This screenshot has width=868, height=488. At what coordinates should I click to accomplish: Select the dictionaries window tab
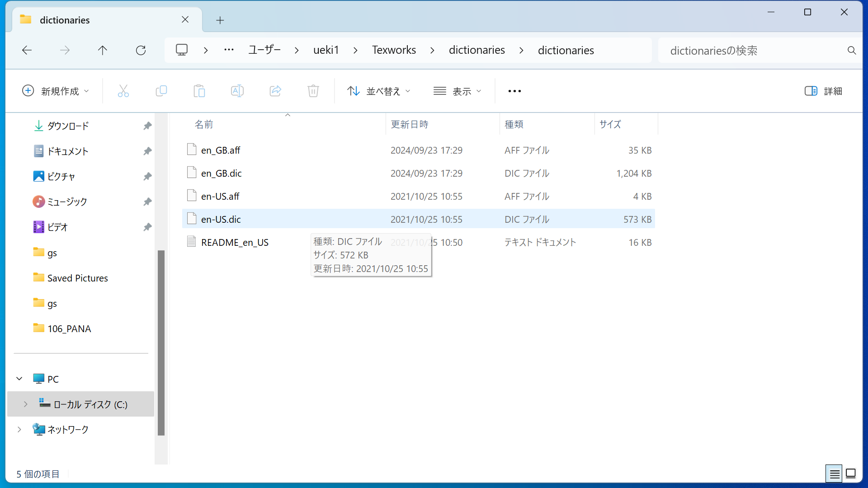[107, 20]
